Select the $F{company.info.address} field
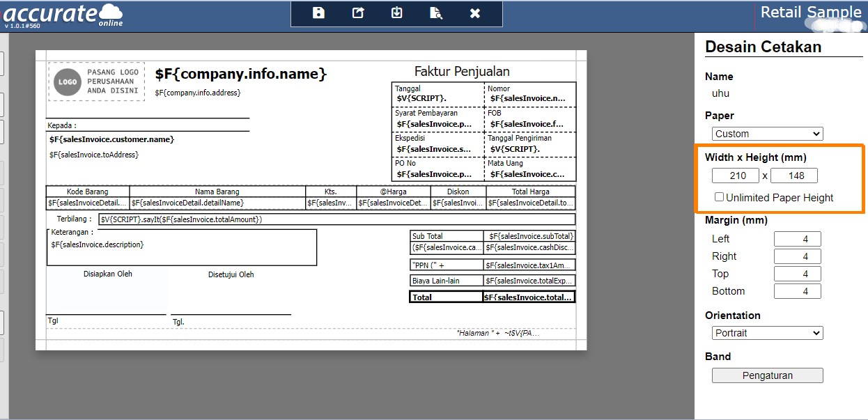This screenshot has height=420, width=868. (198, 93)
